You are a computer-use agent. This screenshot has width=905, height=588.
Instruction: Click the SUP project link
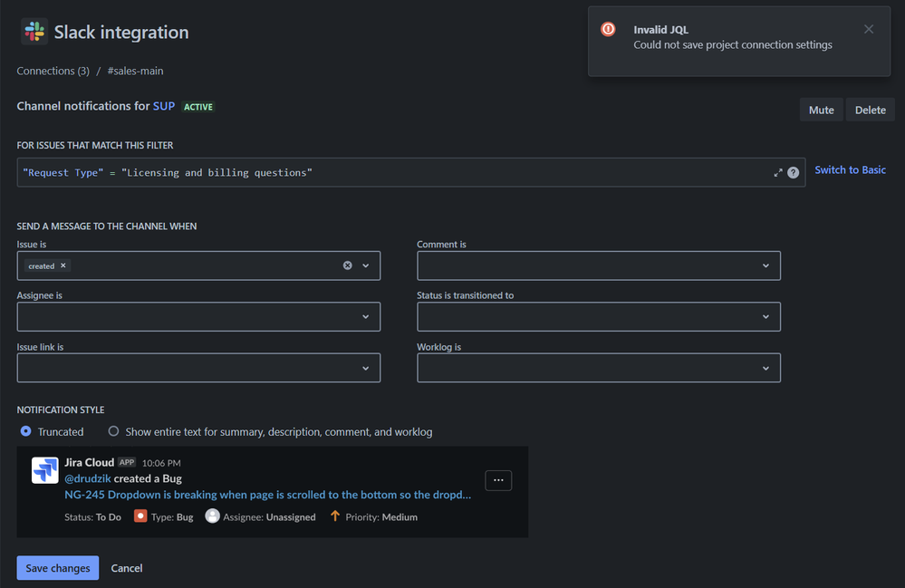164,106
